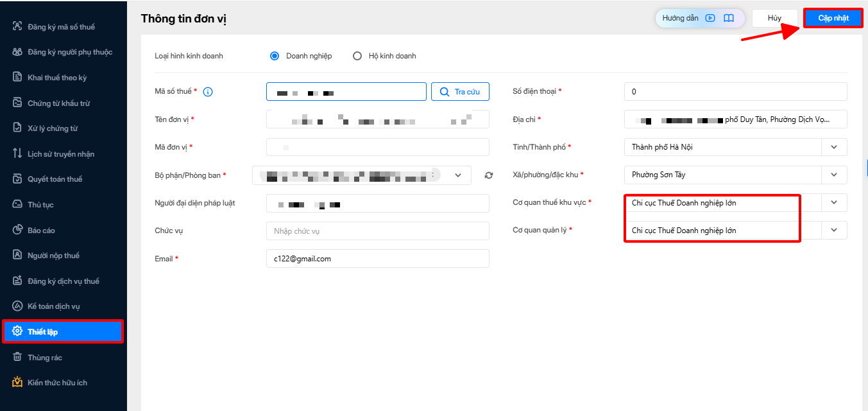Screen dimensions: 868x411
Task: Click the Hủy button
Action: tap(774, 18)
